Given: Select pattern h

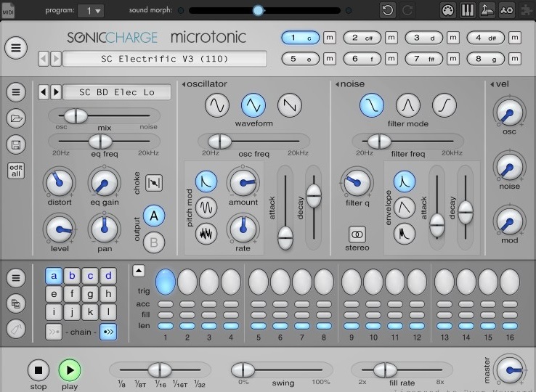Looking at the screenshot, I should point(108,294).
